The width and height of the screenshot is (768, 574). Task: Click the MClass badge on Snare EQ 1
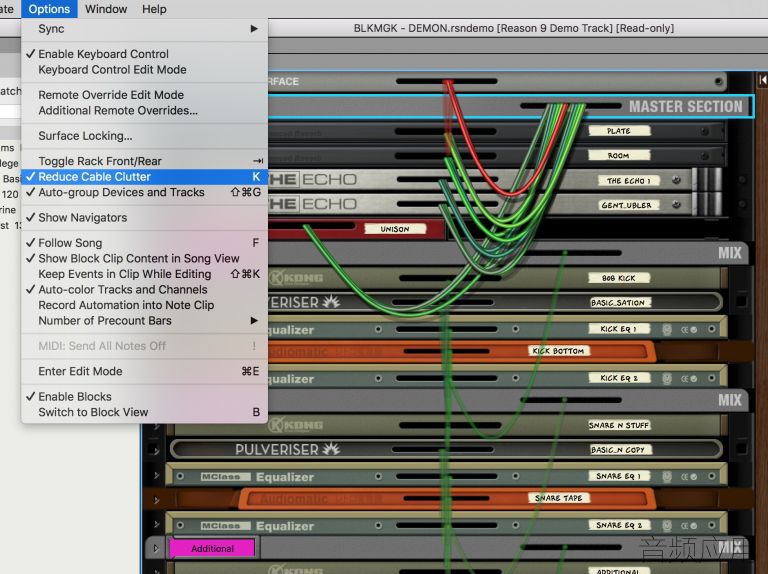(x=225, y=477)
